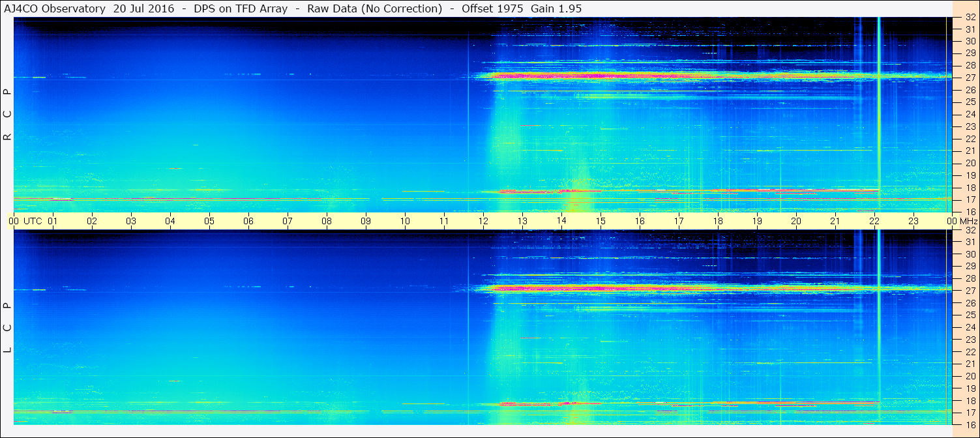
Task: Select the 14 hour marker on the time axis
Action: (561, 221)
